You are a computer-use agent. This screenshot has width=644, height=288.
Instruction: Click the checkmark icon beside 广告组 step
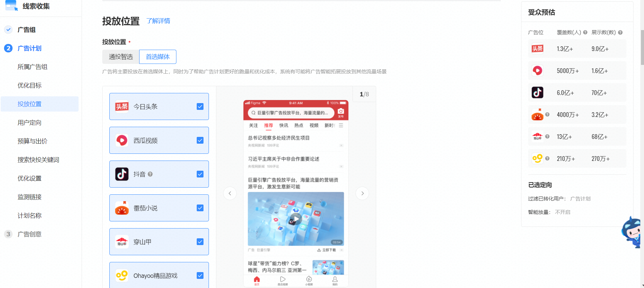pos(8,30)
